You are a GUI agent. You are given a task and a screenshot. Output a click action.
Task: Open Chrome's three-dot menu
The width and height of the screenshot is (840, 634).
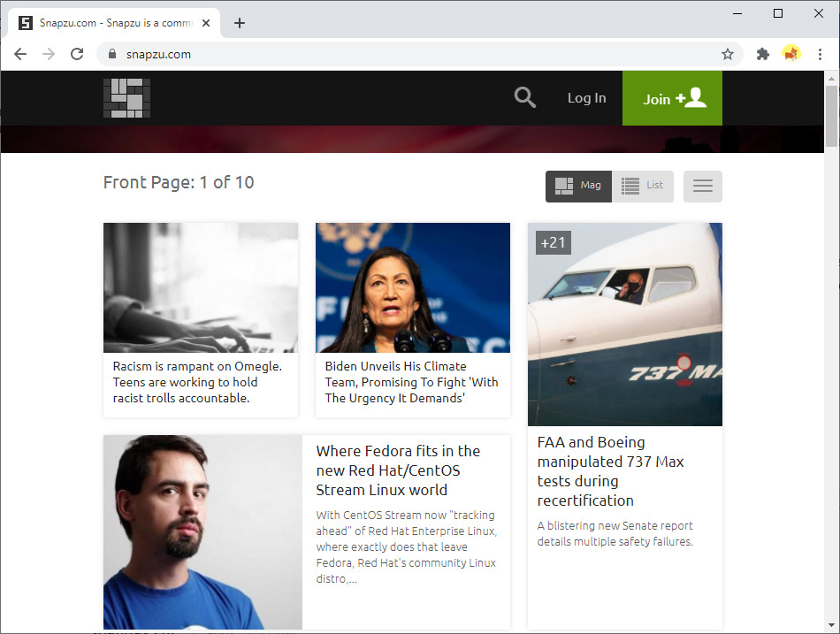(820, 54)
